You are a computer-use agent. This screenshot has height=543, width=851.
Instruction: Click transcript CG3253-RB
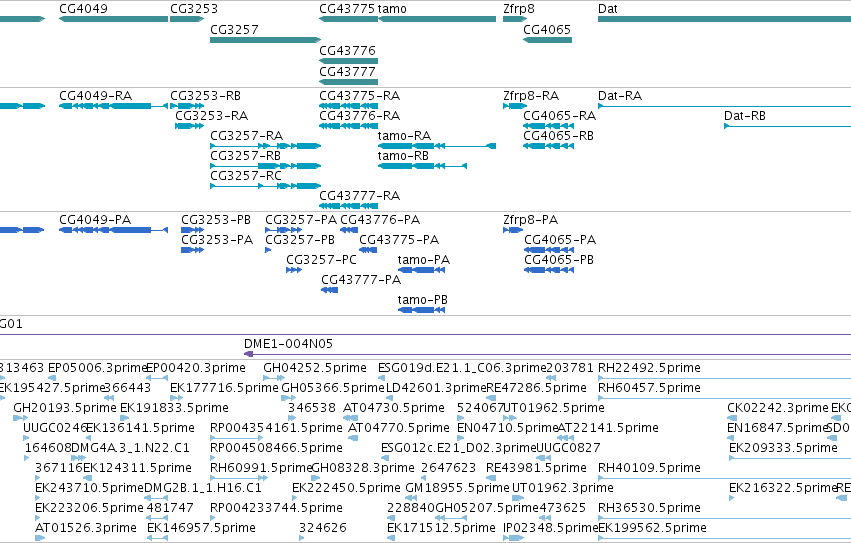coord(187,106)
